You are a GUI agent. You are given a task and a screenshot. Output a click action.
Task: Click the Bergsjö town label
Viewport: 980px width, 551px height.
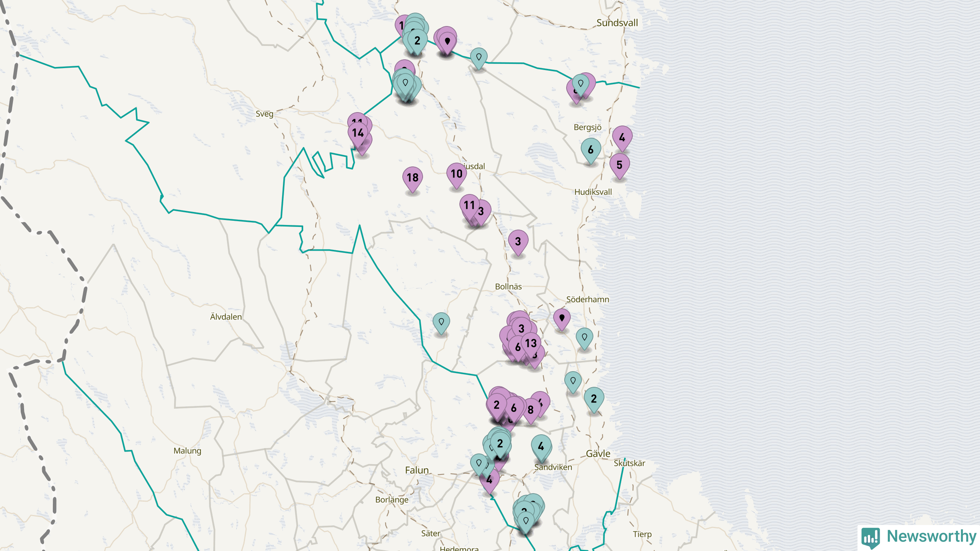click(x=588, y=127)
